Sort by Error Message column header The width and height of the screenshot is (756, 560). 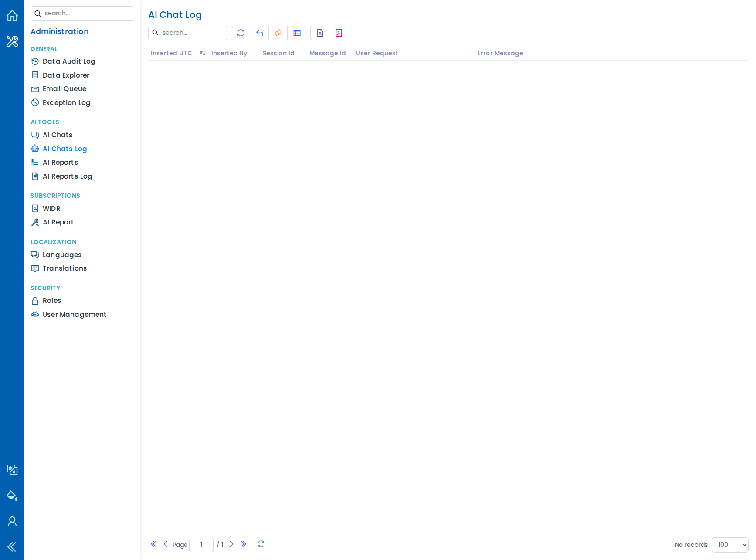coord(500,53)
